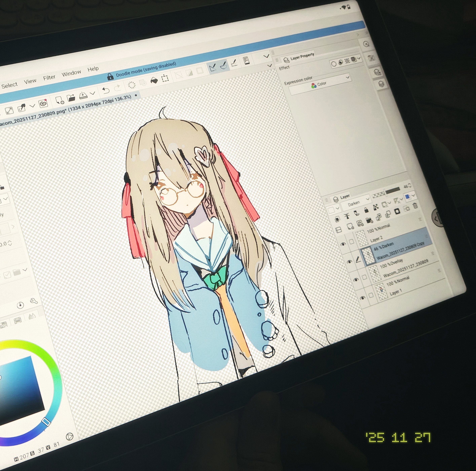Delete layer with trash can icon
The width and height of the screenshot is (476, 471).
tap(415, 205)
